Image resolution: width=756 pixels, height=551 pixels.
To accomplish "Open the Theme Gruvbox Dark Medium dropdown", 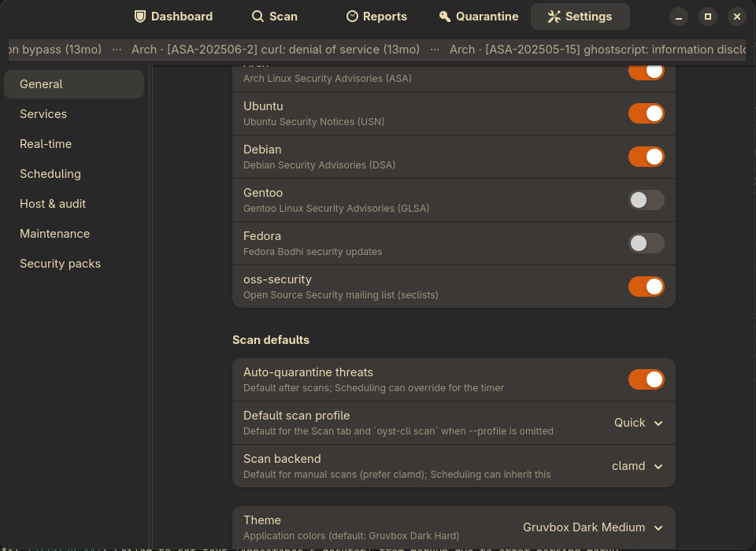I will coord(592,527).
